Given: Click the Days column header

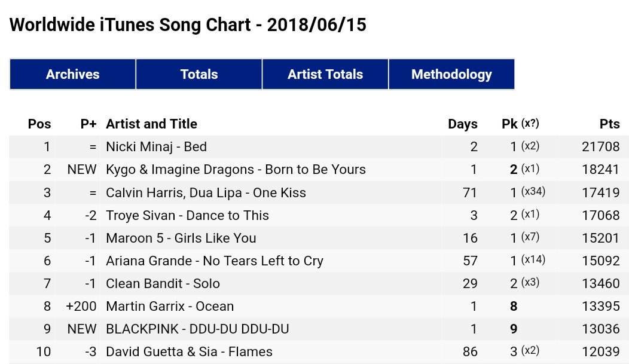Looking at the screenshot, I should tap(463, 124).
